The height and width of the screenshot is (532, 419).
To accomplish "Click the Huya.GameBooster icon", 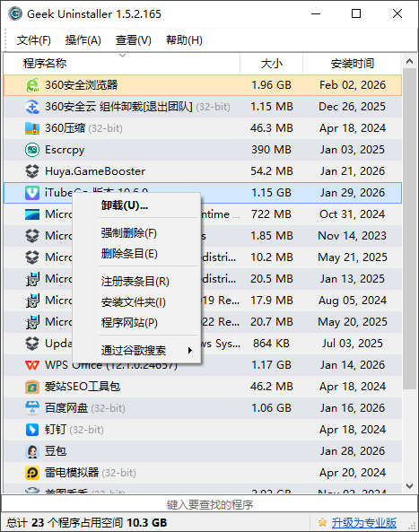I will [x=32, y=171].
